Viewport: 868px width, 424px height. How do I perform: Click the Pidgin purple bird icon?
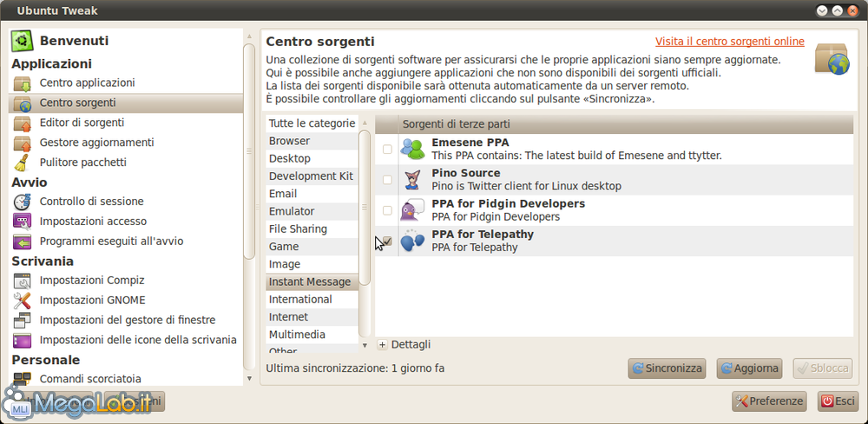click(x=412, y=210)
